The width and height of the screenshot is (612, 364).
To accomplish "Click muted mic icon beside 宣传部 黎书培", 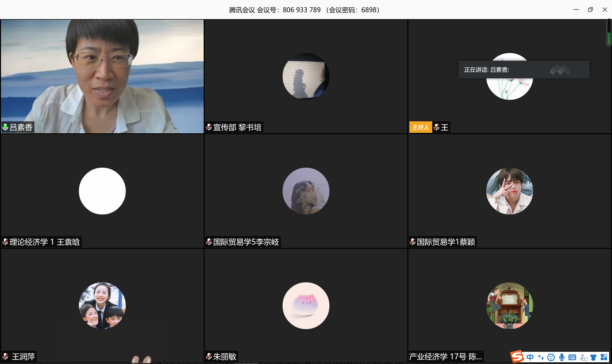I will 209,127.
